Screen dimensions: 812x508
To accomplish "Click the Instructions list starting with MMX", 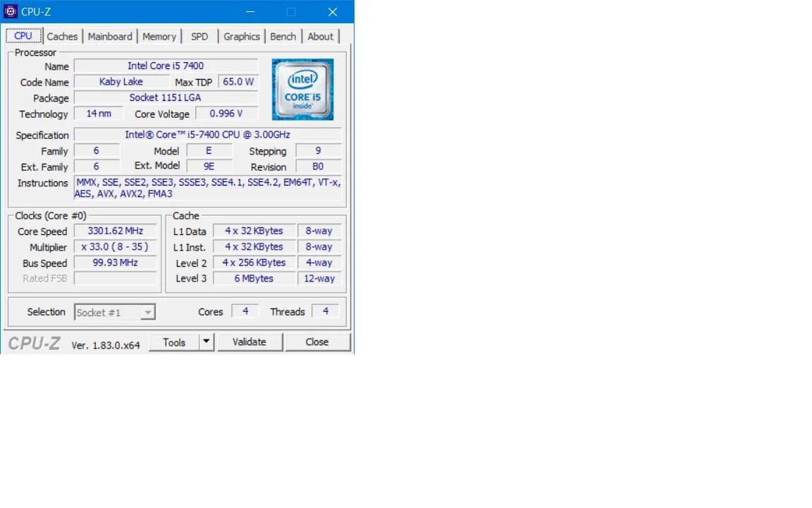I will 208,188.
